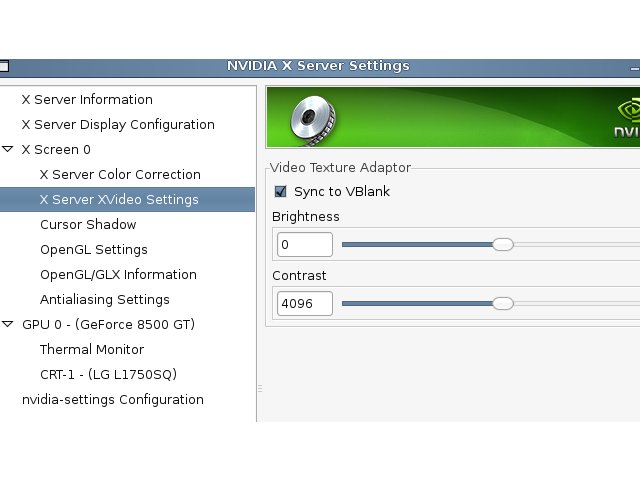This screenshot has width=640, height=480.
Task: Open OpenGL/GLX Information page
Action: click(118, 275)
